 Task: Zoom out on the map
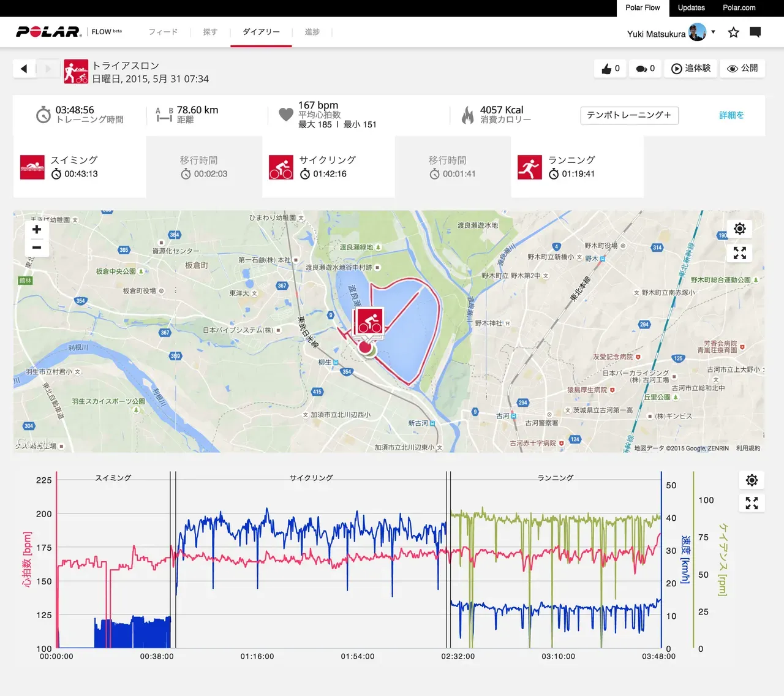[x=37, y=248]
